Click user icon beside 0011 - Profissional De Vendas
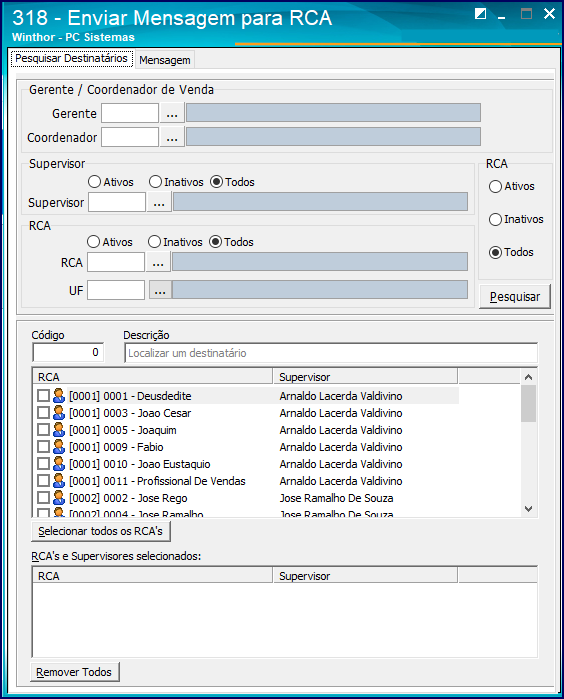The height and width of the screenshot is (699, 564). coord(58,481)
